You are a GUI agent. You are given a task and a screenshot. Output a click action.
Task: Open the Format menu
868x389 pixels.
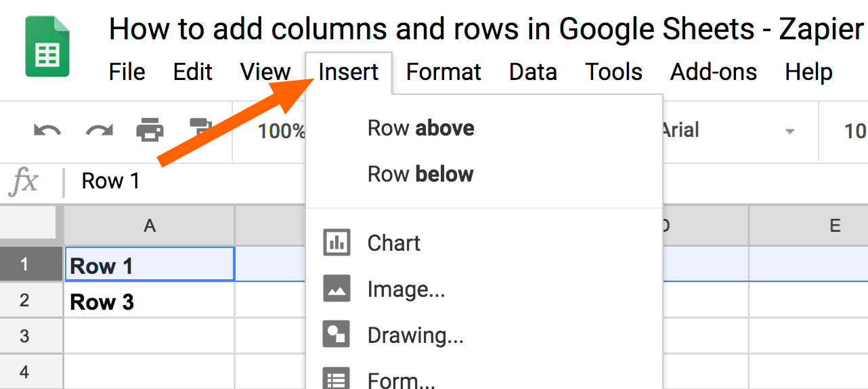pyautogui.click(x=443, y=72)
